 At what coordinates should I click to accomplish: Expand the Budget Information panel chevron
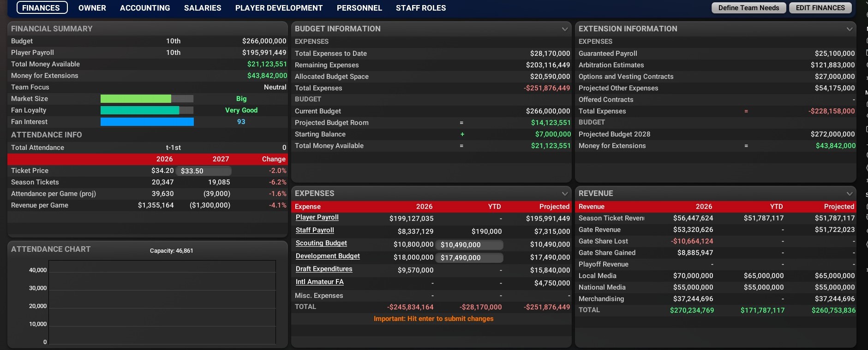tap(564, 29)
